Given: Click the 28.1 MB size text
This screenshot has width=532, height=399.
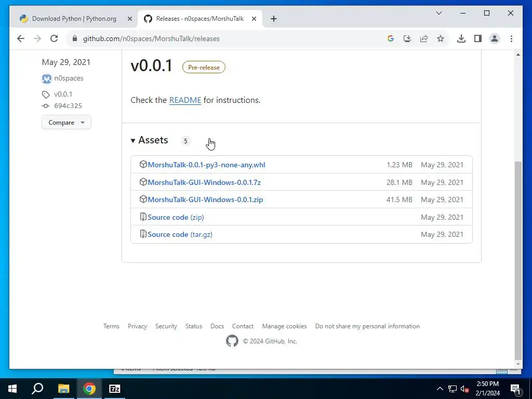Looking at the screenshot, I should tap(400, 182).
